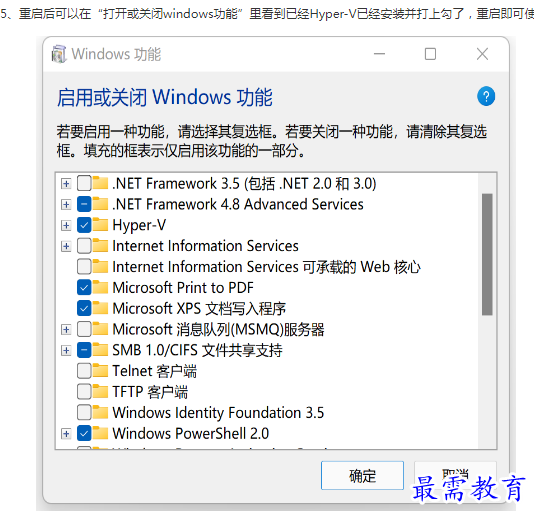Click the Microsoft Print to PDF folder icon
This screenshot has width=534, height=520.
point(100,287)
